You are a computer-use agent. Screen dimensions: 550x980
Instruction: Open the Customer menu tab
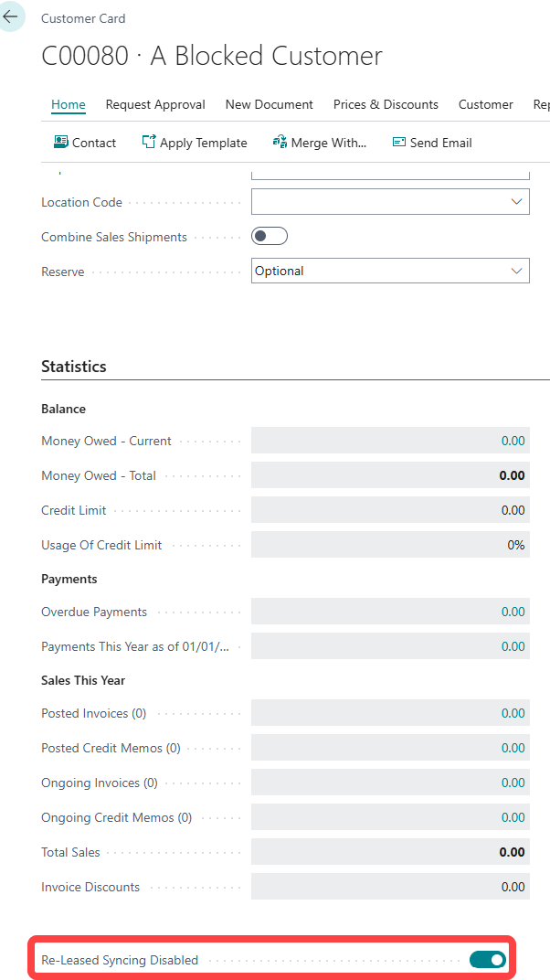485,104
